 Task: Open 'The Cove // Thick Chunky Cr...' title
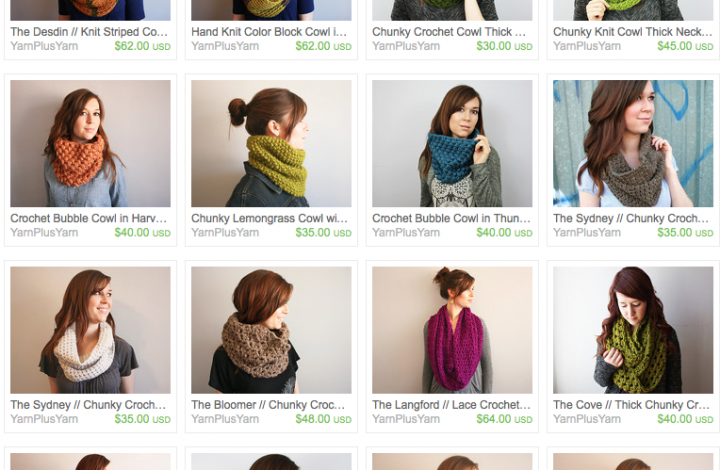pos(632,405)
